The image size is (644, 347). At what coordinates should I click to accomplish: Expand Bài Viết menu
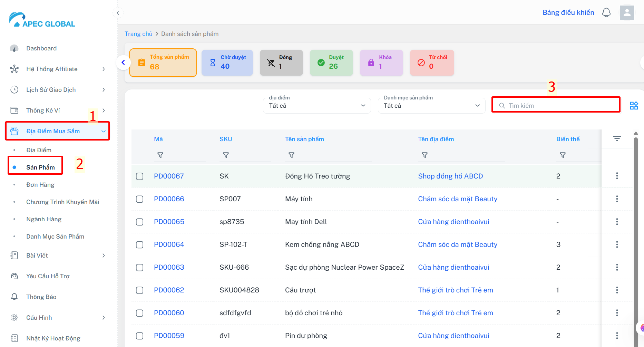tap(58, 256)
